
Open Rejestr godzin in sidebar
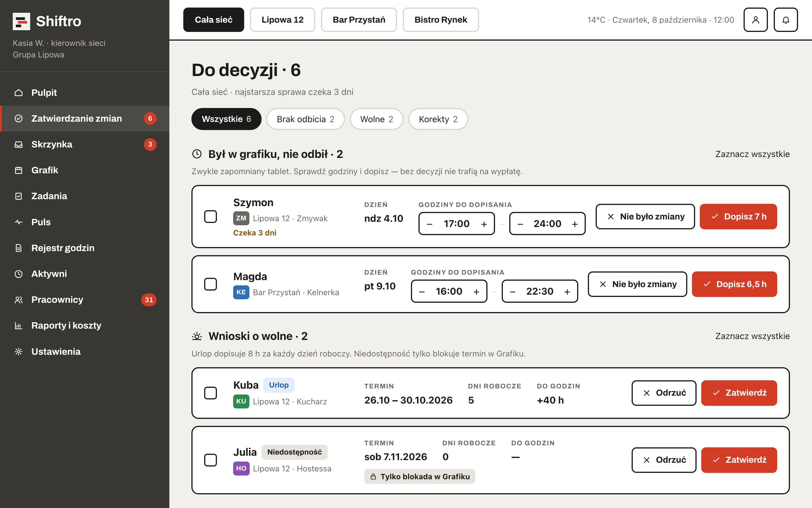tap(85, 248)
